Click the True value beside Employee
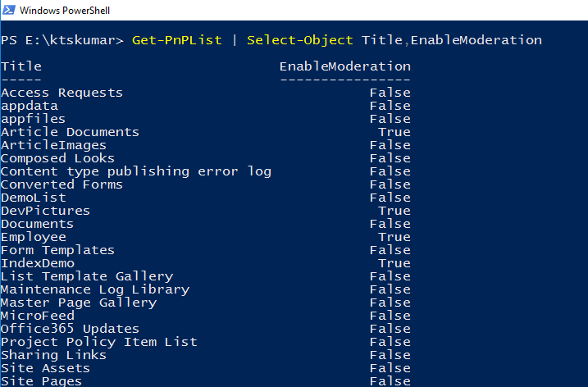The width and height of the screenshot is (588, 387). pyautogui.click(x=394, y=237)
